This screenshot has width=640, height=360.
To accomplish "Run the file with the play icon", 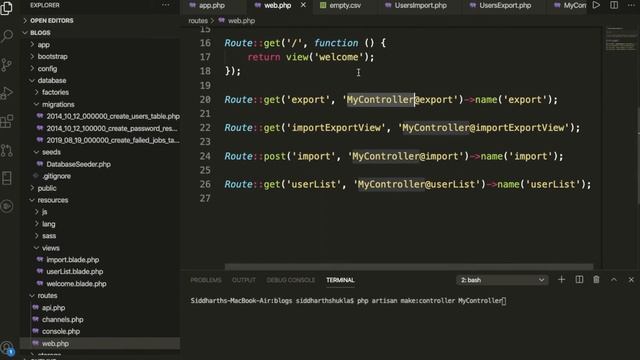I will (x=596, y=5).
